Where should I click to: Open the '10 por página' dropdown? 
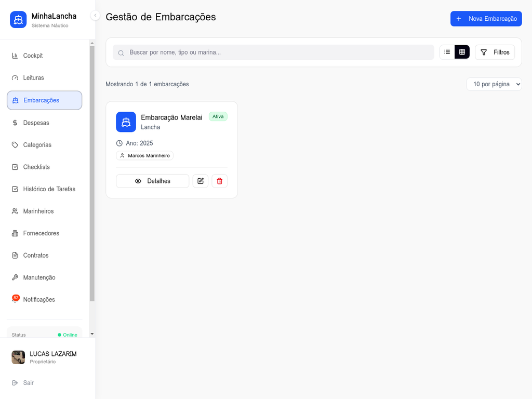pos(494,84)
